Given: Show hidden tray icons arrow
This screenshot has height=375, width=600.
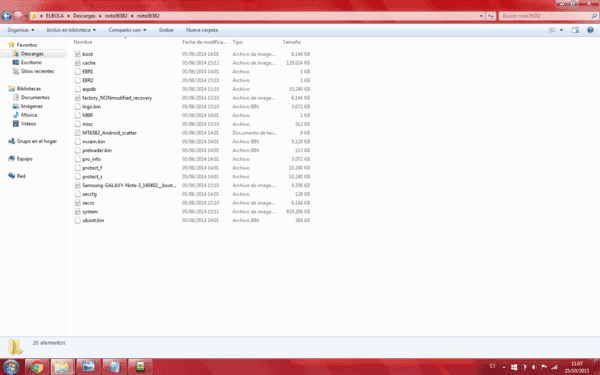Looking at the screenshot, I should pyautogui.click(x=504, y=367).
